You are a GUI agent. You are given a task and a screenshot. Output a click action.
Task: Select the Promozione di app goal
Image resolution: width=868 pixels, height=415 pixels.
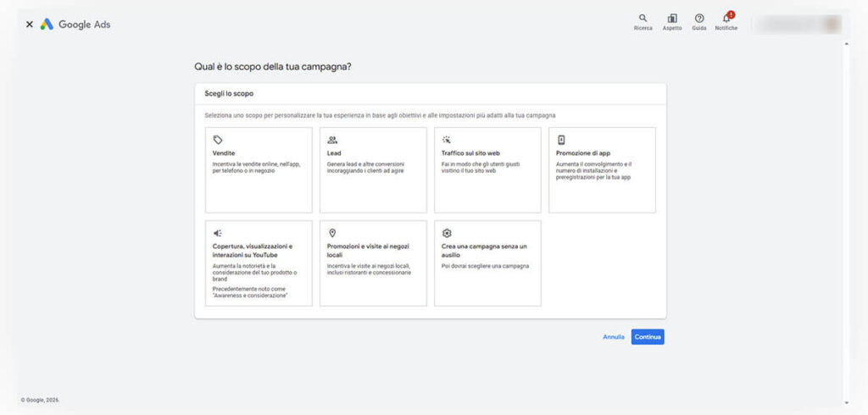[603, 170]
